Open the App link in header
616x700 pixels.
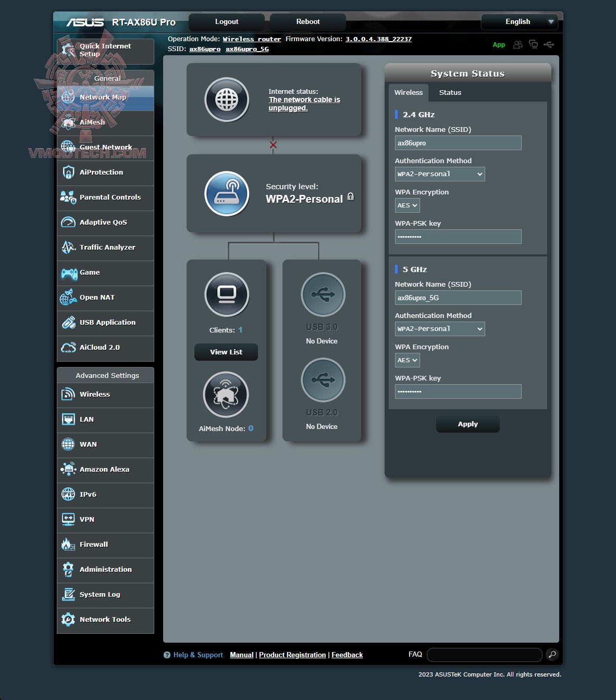(499, 45)
